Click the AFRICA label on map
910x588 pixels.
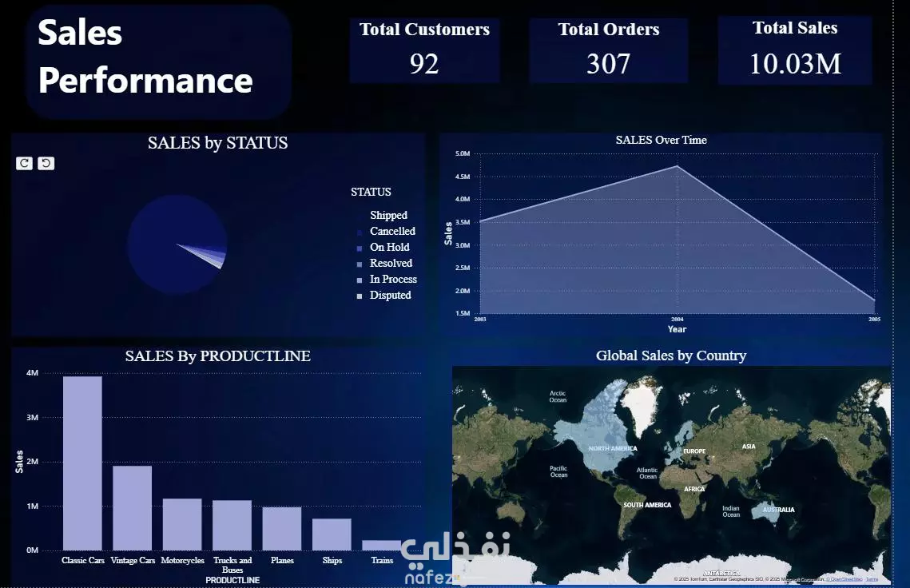pos(694,489)
